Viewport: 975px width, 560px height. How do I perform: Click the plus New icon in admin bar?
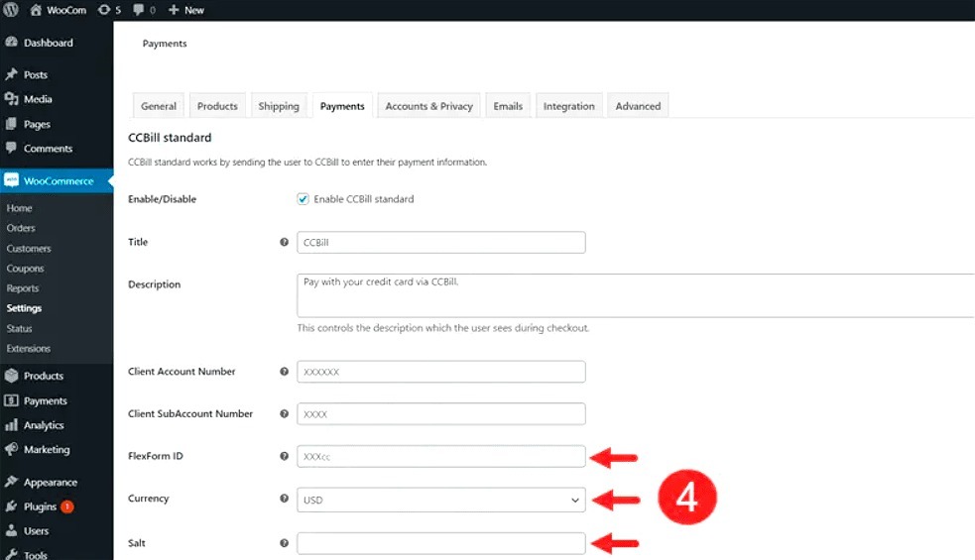(174, 10)
